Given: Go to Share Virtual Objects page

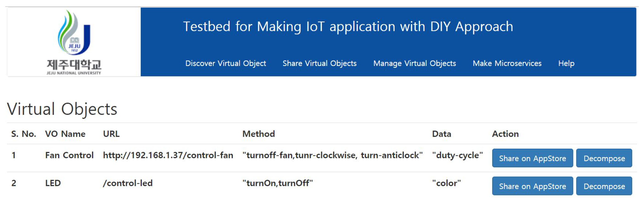Looking at the screenshot, I should click(319, 63).
